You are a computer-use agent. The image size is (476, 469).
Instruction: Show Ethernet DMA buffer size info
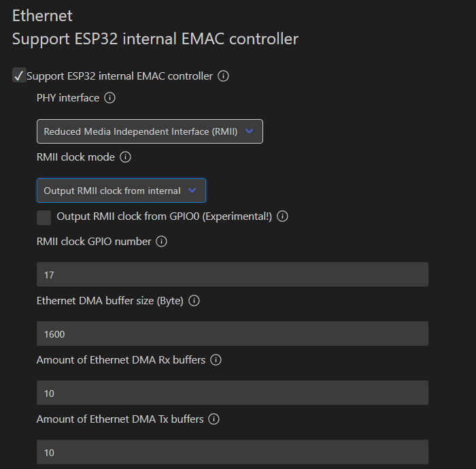[x=194, y=301]
